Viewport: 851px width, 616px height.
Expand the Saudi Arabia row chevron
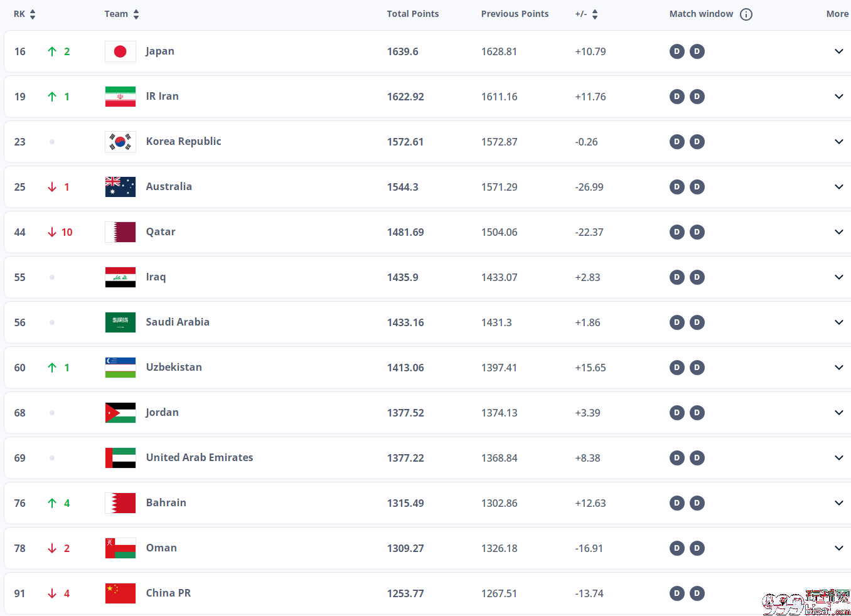click(838, 322)
